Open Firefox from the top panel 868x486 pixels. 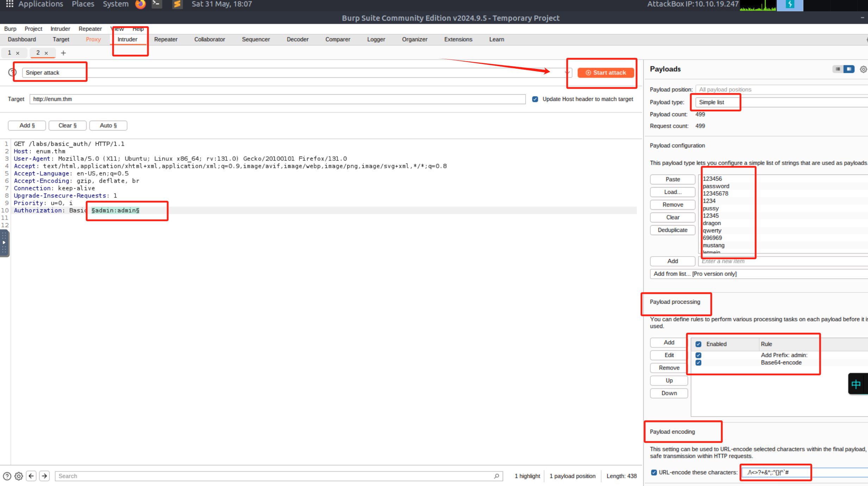point(140,4)
